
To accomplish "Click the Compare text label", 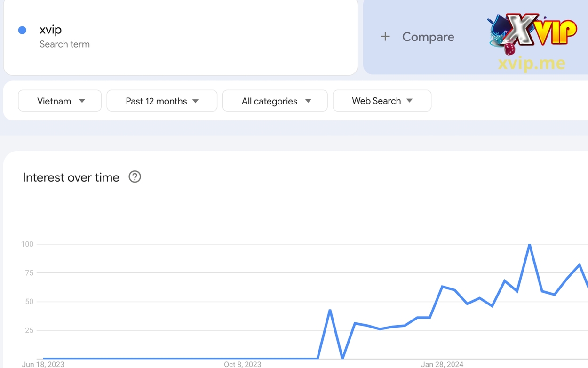I will [428, 37].
